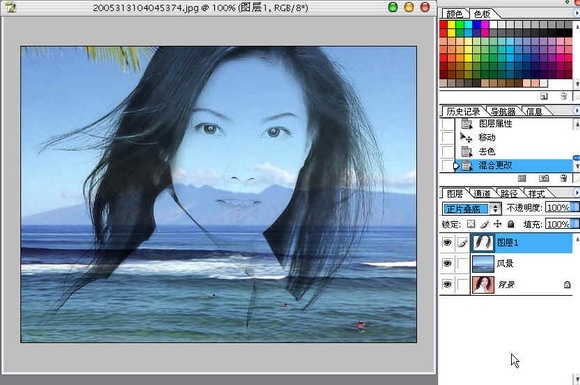Click the lock position move icon
The width and height of the screenshot is (580, 385).
498,224
